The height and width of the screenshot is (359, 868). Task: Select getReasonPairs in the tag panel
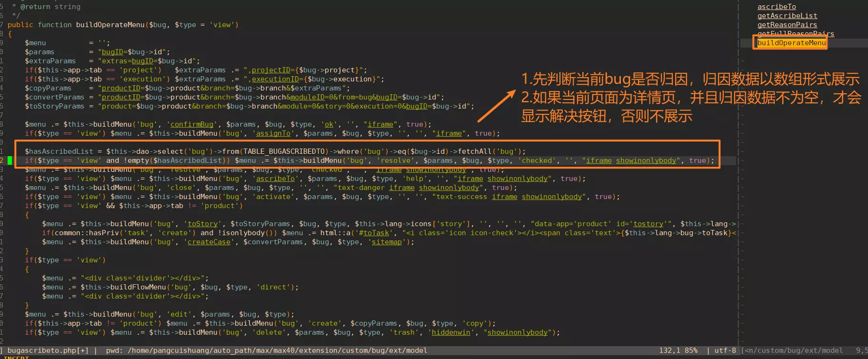point(787,25)
